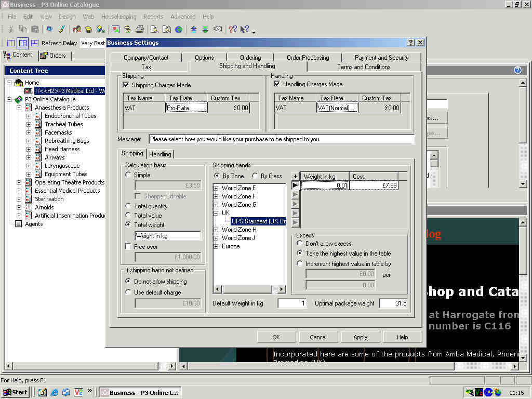Uncheck the Shipping Charges Made checkbox

coord(126,85)
